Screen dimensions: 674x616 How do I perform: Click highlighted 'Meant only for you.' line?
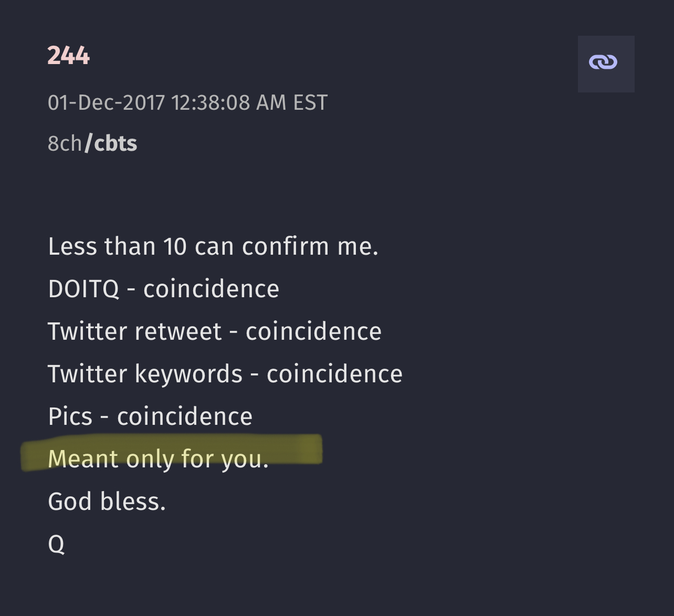point(158,459)
